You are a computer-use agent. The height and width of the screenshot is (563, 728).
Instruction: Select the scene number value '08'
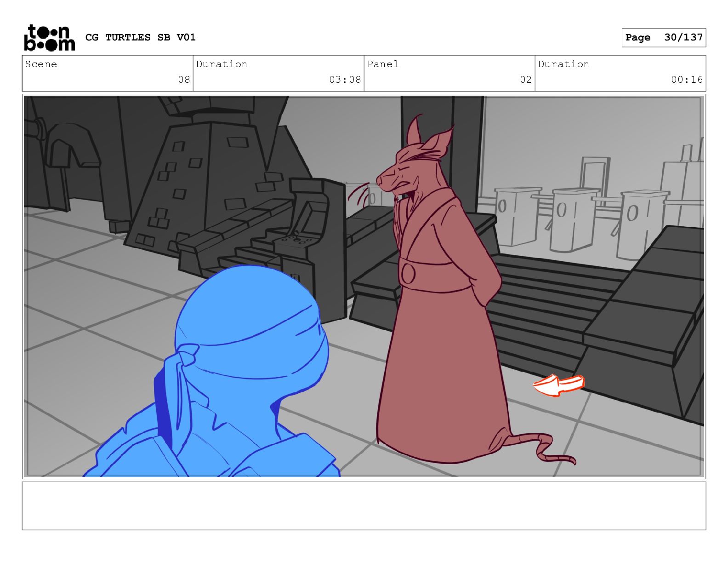(x=184, y=80)
